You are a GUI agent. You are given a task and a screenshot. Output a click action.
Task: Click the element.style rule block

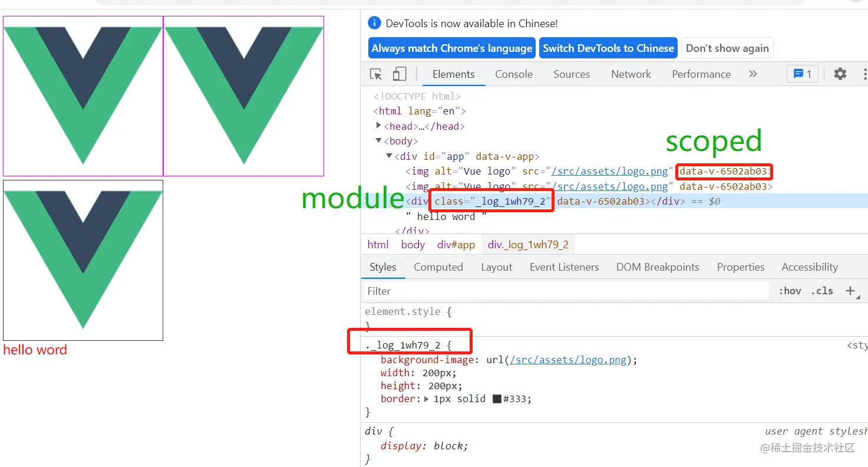(614, 318)
